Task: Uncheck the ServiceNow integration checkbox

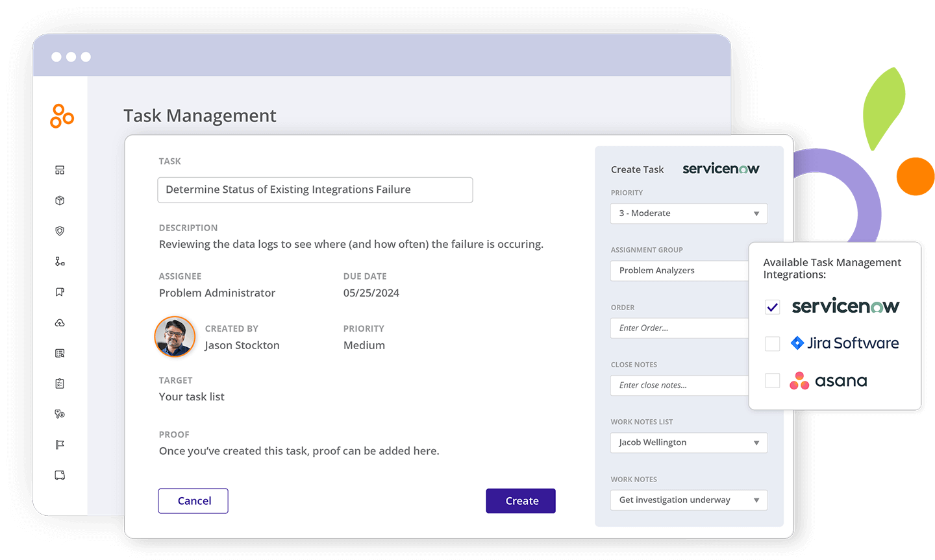Action: (x=772, y=307)
